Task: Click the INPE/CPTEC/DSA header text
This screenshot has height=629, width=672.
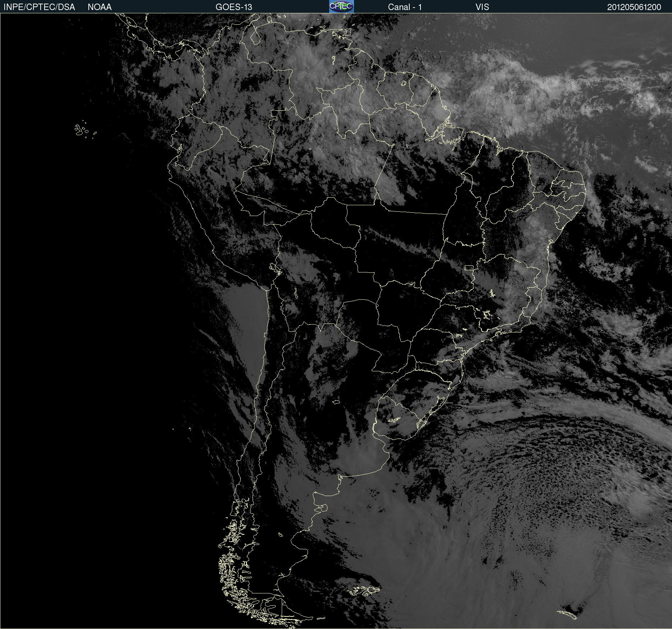Action: coord(39,7)
